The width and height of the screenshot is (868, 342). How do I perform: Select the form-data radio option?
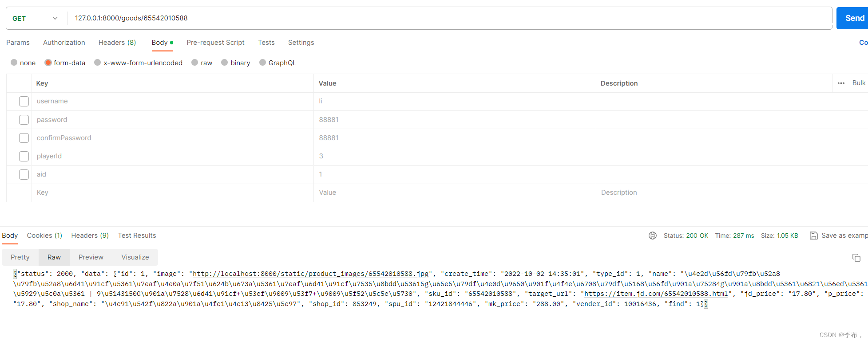pyautogui.click(x=48, y=63)
